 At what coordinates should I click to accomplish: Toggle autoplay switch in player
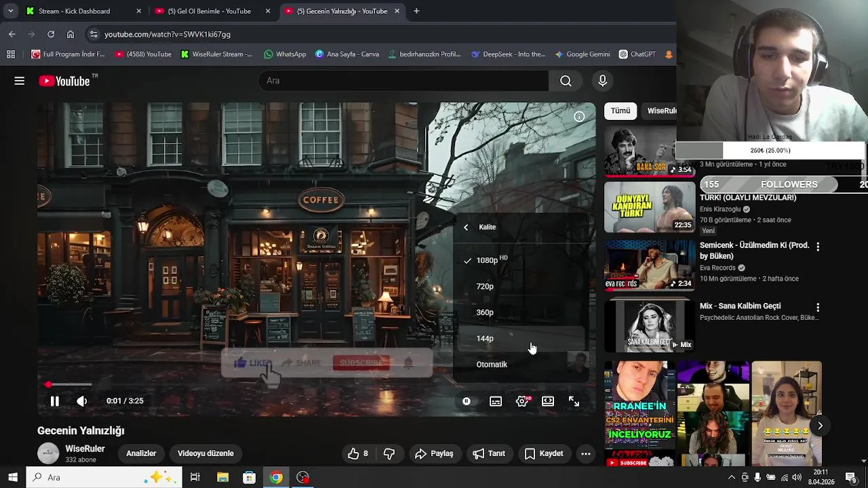point(467,401)
